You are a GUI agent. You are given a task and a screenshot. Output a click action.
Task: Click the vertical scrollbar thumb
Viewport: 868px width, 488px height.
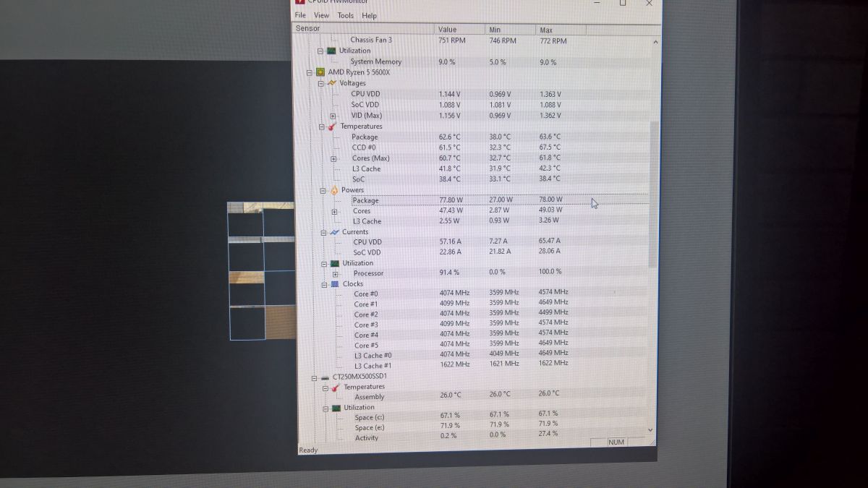[x=655, y=194]
